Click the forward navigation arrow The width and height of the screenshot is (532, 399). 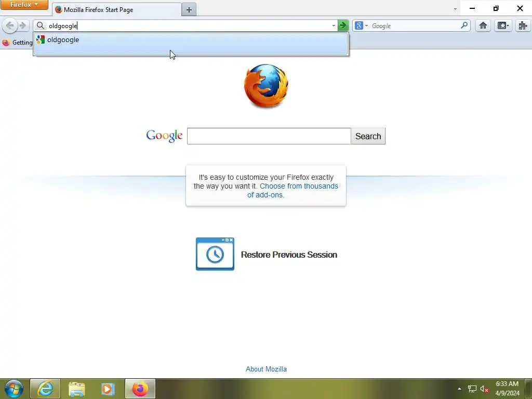(23, 25)
